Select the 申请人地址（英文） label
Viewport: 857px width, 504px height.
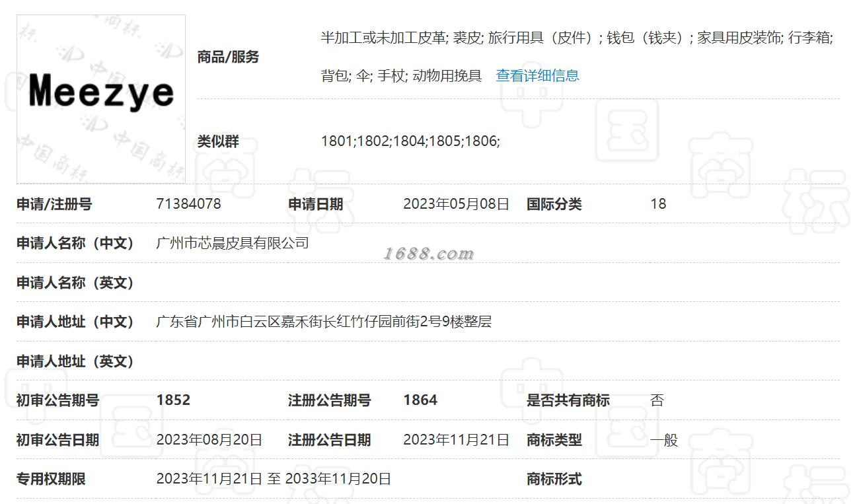[x=75, y=361]
